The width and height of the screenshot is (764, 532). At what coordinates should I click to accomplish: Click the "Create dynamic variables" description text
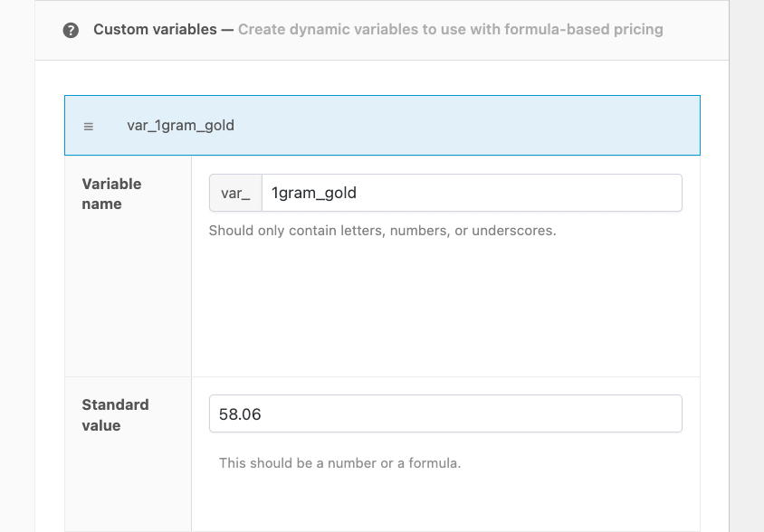coord(326,30)
